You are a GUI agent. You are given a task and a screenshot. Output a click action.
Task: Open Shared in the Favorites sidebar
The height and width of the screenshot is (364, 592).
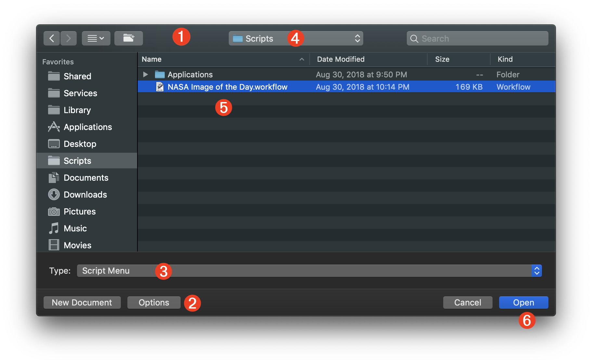[87, 76]
